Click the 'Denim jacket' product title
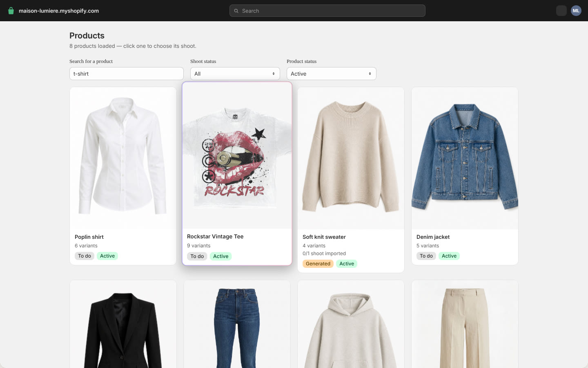This screenshot has width=588, height=368. (433, 237)
